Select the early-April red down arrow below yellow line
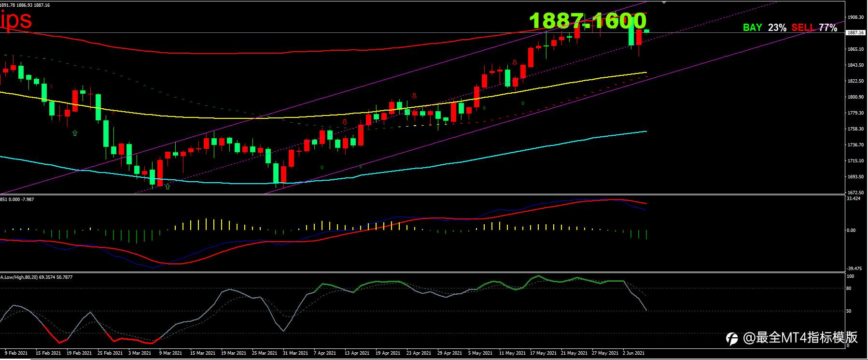Image resolution: width=868 pixels, height=360 pixels. (x=344, y=122)
